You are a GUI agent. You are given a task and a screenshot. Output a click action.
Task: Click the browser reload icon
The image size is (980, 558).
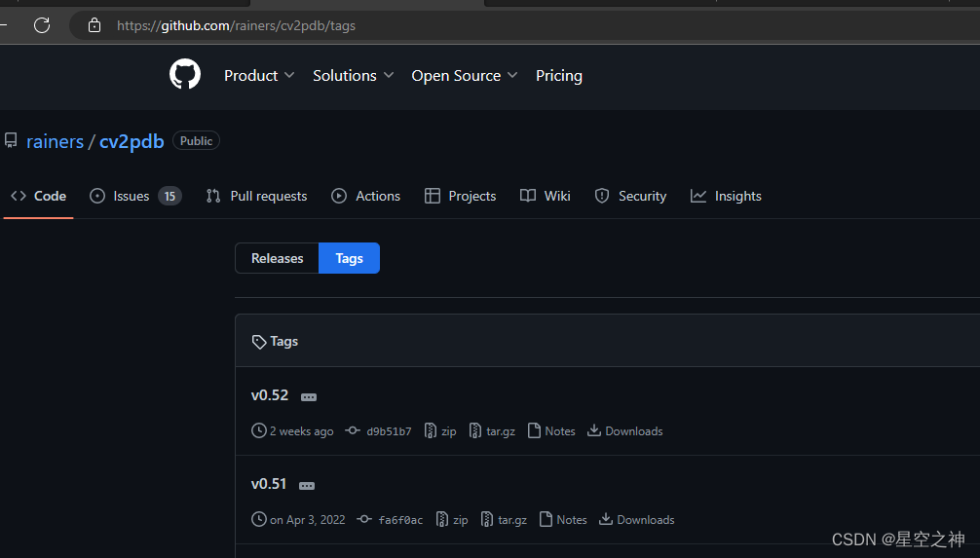tap(42, 25)
